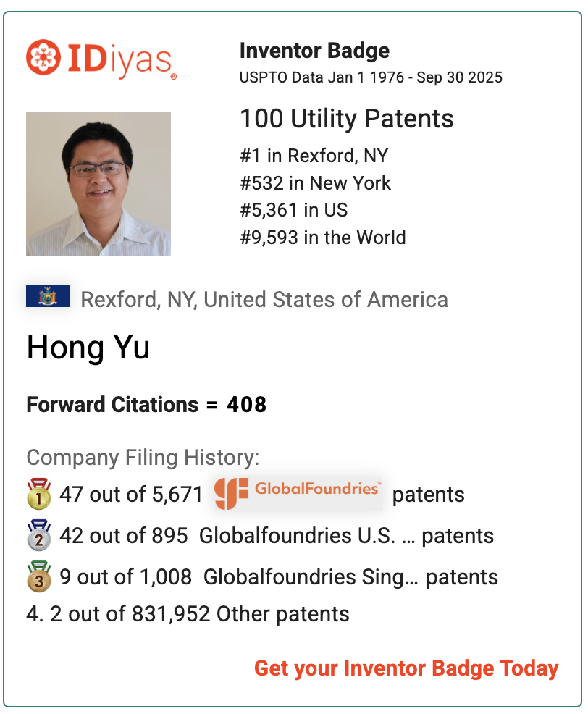Screen dimensions: 588x714
Task: Click the #5,361 in US ranking
Action: point(293,210)
